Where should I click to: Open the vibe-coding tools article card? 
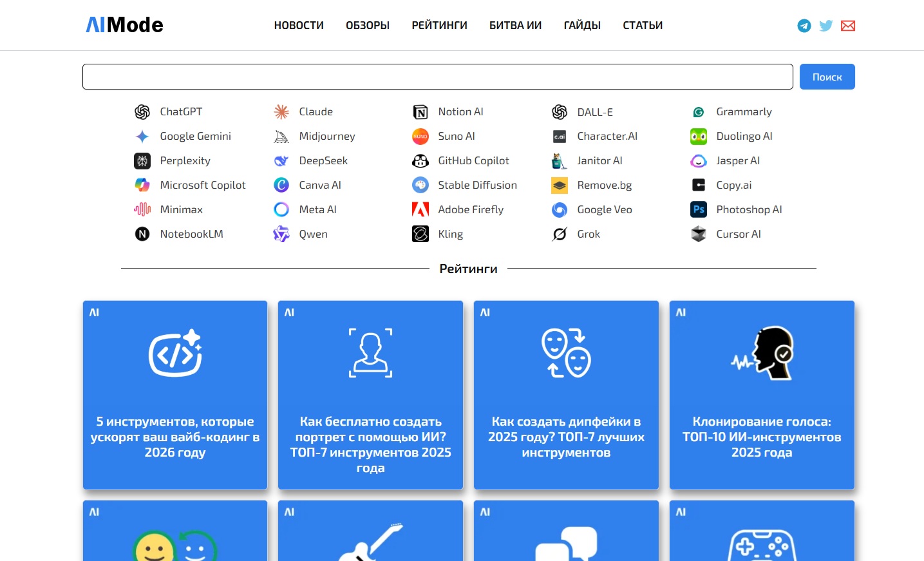(x=175, y=395)
